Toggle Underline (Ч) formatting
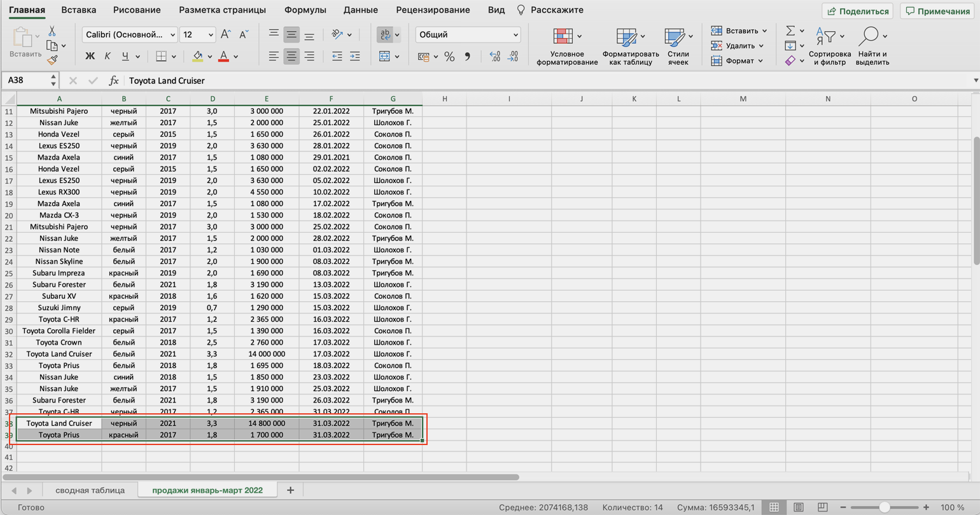 coord(125,57)
